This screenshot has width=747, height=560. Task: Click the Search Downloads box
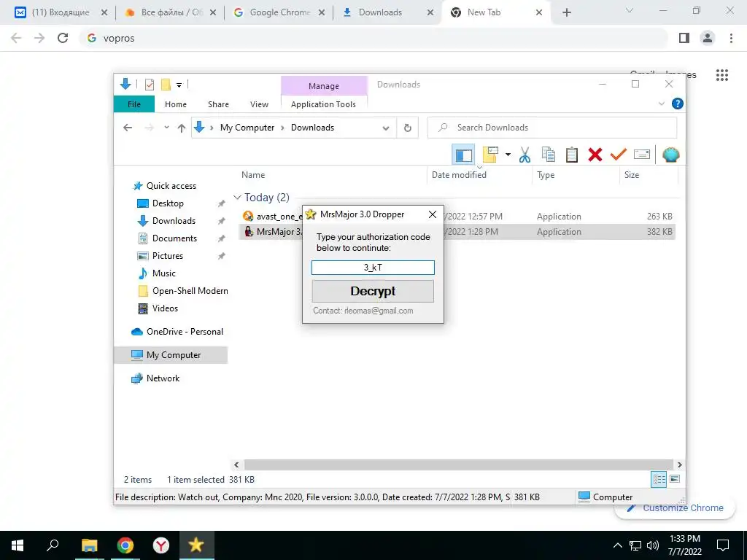pos(552,128)
